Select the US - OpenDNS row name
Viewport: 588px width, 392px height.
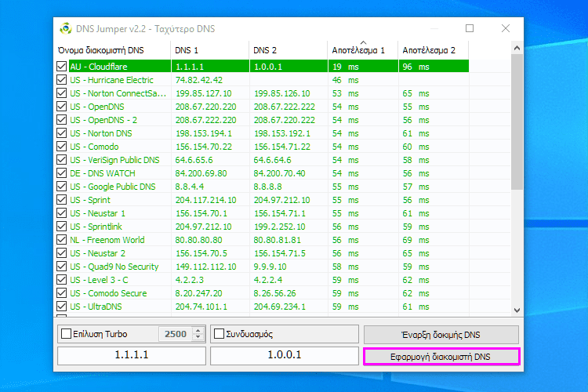pyautogui.click(x=96, y=107)
